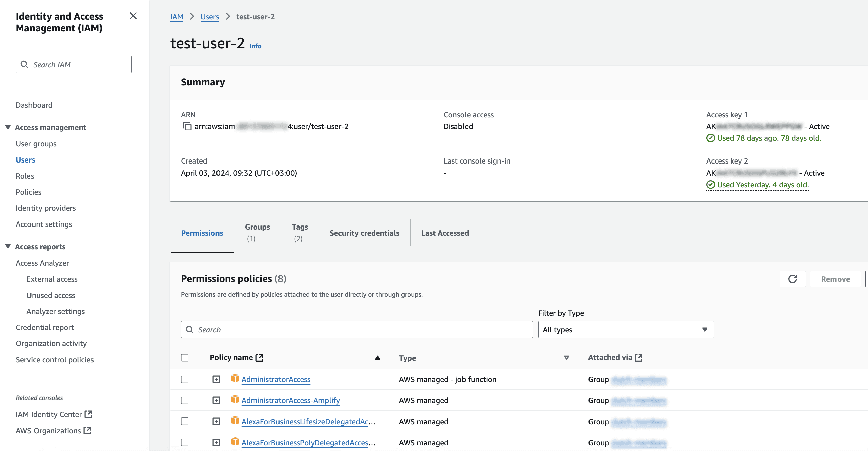Click the Type column filter arrow
The image size is (868, 451).
[566, 358]
